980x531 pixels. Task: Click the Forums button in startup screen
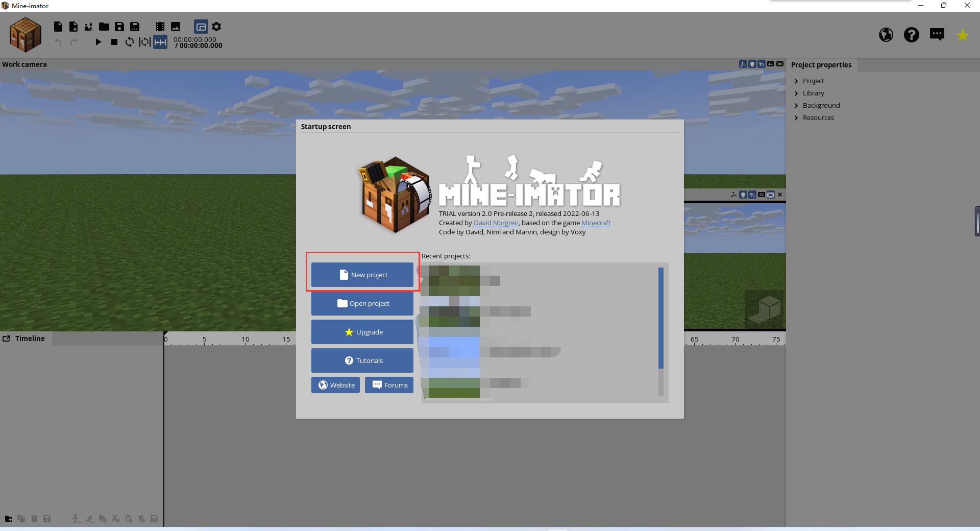click(389, 385)
